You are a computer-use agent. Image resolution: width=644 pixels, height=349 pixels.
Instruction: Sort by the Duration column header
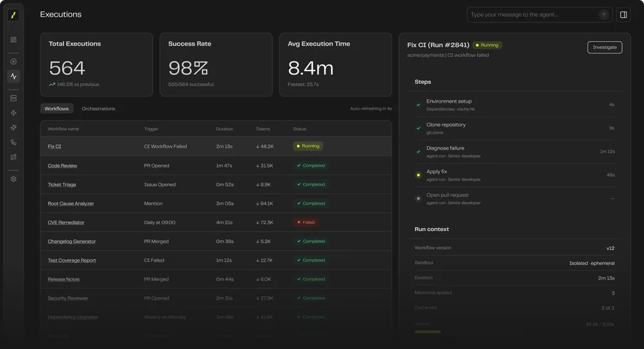(225, 129)
